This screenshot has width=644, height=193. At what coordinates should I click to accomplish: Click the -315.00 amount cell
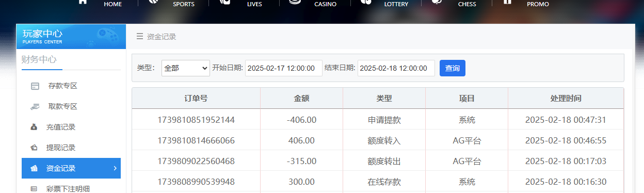[301, 161]
